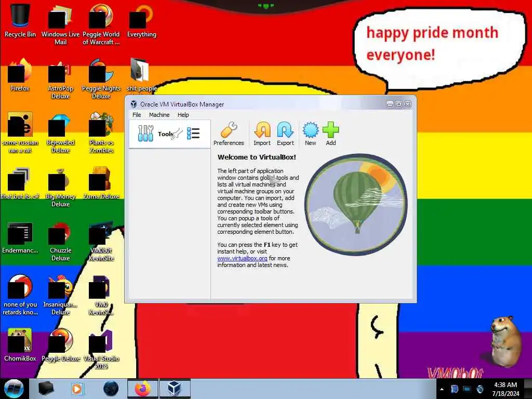Select the Plants vs Zombies desktop icon
The image size is (532, 399).
pos(101,132)
